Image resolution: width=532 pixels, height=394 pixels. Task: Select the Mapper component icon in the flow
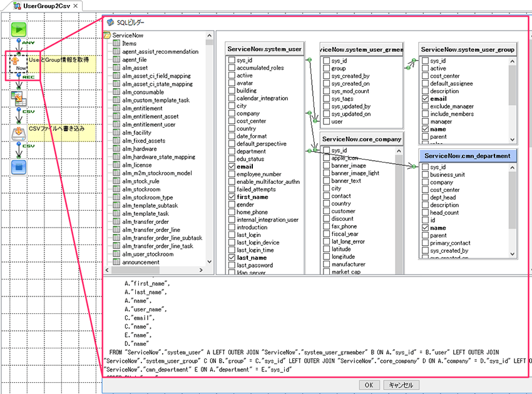(x=18, y=98)
